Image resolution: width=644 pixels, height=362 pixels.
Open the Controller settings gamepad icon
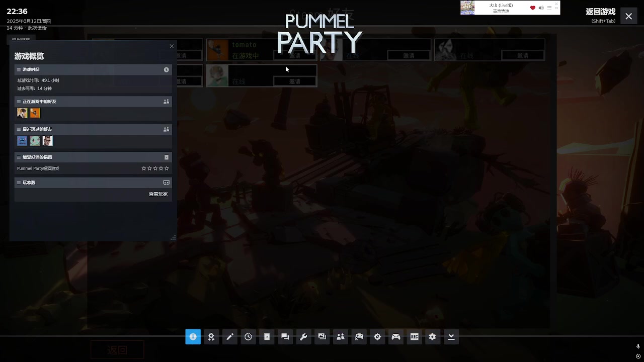tap(396, 337)
